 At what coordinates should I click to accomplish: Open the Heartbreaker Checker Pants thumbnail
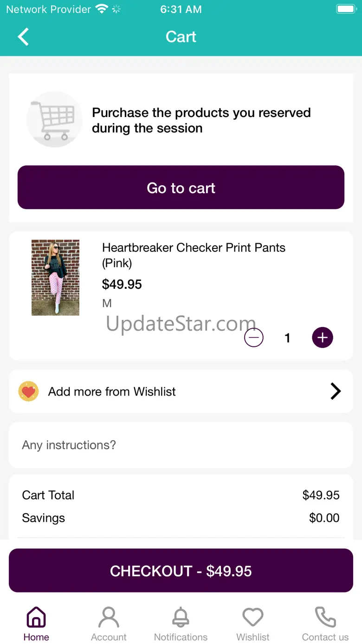click(55, 278)
